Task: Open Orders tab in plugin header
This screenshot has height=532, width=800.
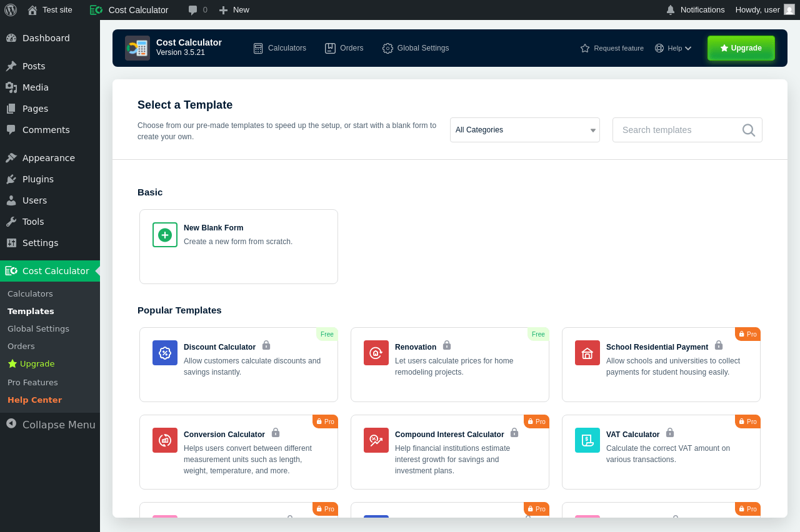Action: pyautogui.click(x=344, y=48)
